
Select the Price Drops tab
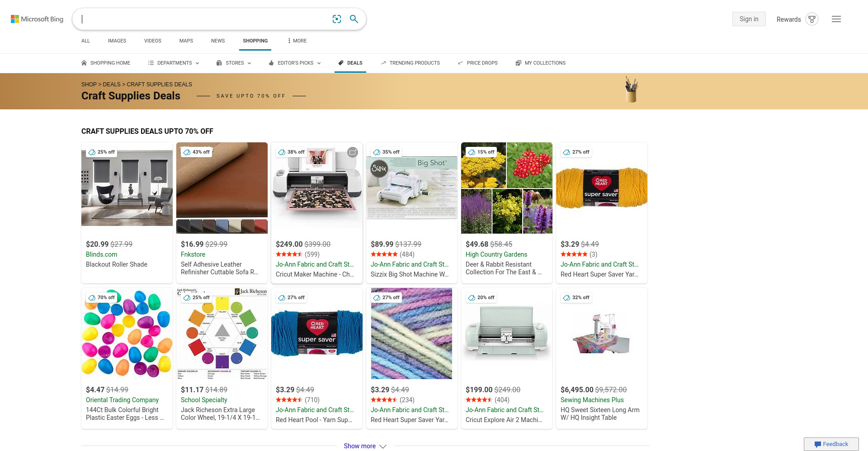coord(478,63)
